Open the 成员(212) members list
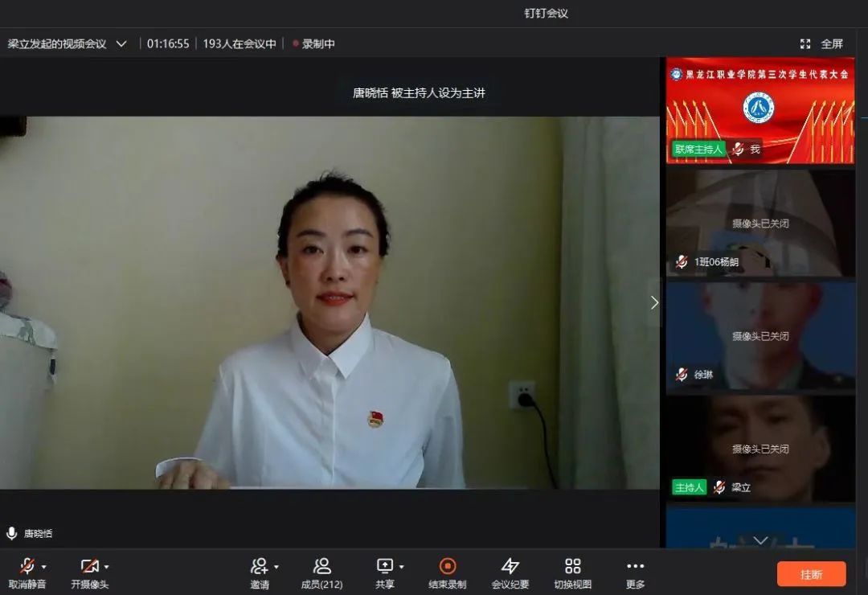The height and width of the screenshot is (595, 868). (x=321, y=566)
